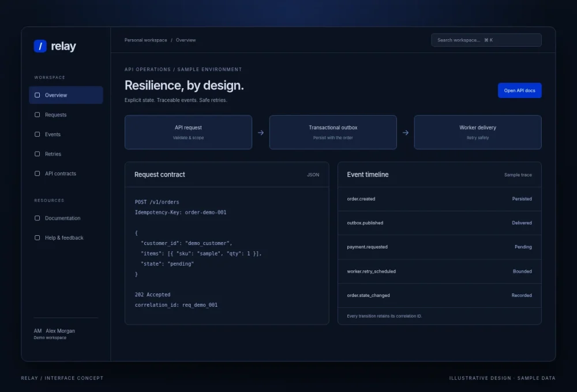This screenshot has height=392, width=577.
Task: Focus the Search workspace field
Action: [x=486, y=40]
